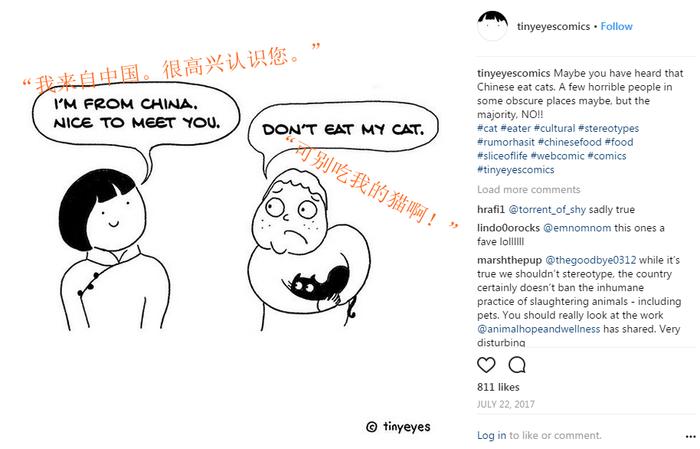Open the @animalhopeandwellness mention

[538, 329]
